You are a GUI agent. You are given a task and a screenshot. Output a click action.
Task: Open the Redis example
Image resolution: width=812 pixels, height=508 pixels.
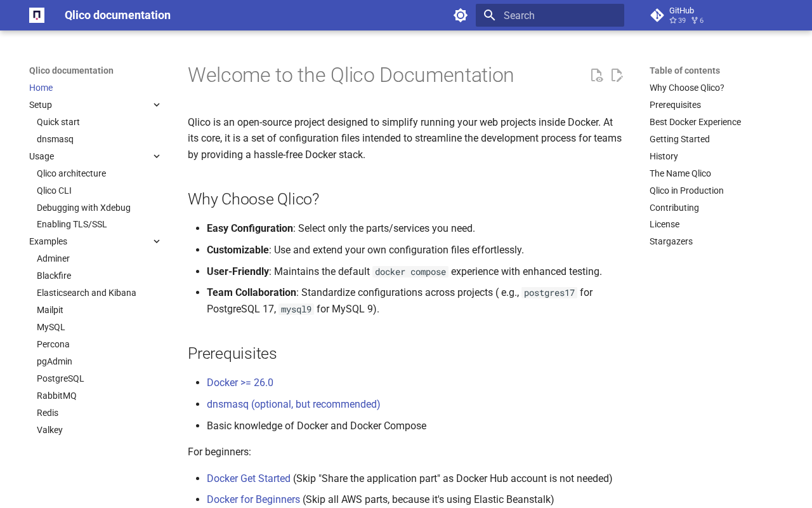[x=48, y=413]
